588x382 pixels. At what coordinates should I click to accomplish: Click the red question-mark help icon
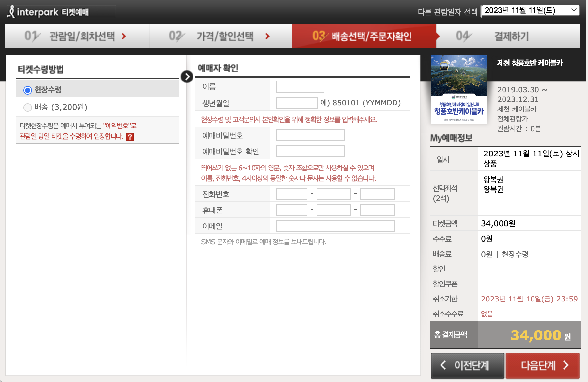(130, 137)
